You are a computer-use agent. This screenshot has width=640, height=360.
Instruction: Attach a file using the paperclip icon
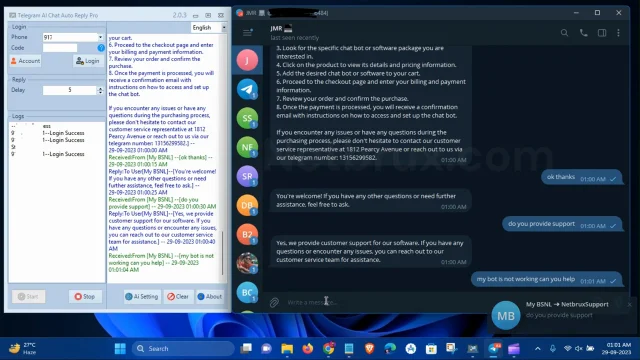[274, 302]
